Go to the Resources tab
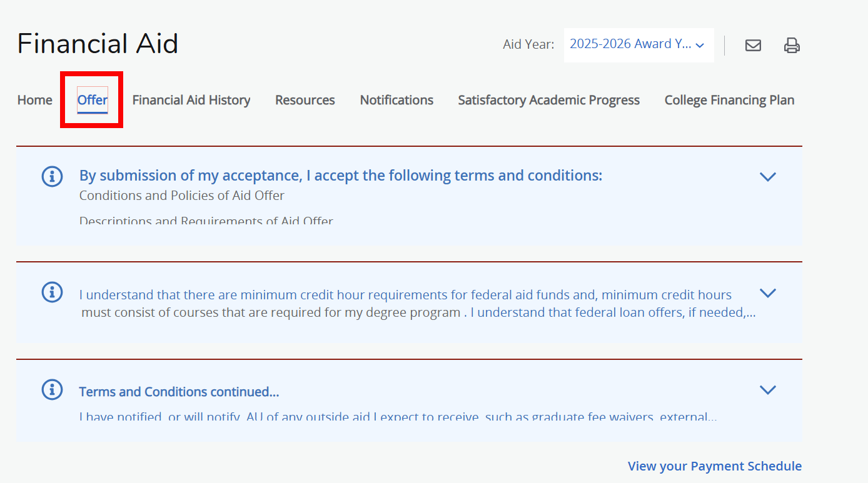This screenshot has width=868, height=483. point(305,100)
